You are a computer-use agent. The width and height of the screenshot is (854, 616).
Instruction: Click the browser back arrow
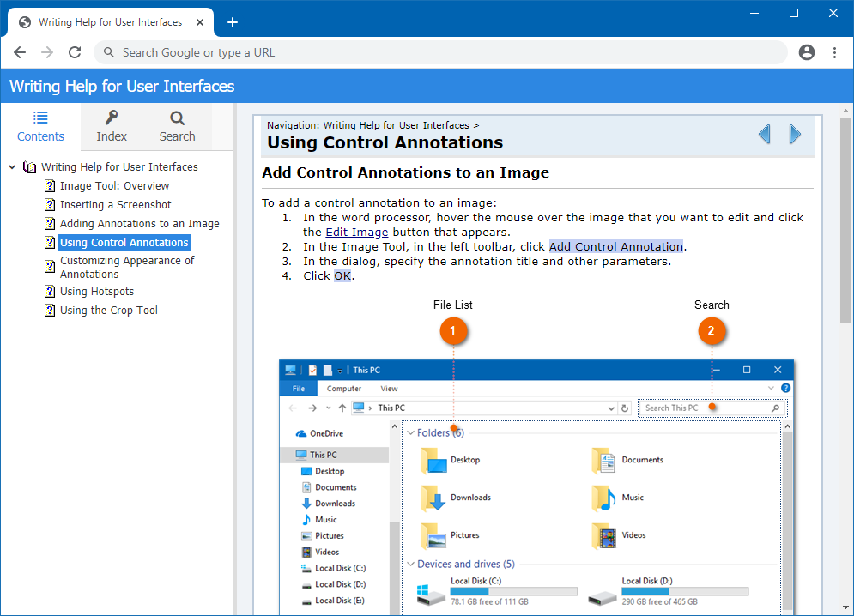(x=20, y=52)
